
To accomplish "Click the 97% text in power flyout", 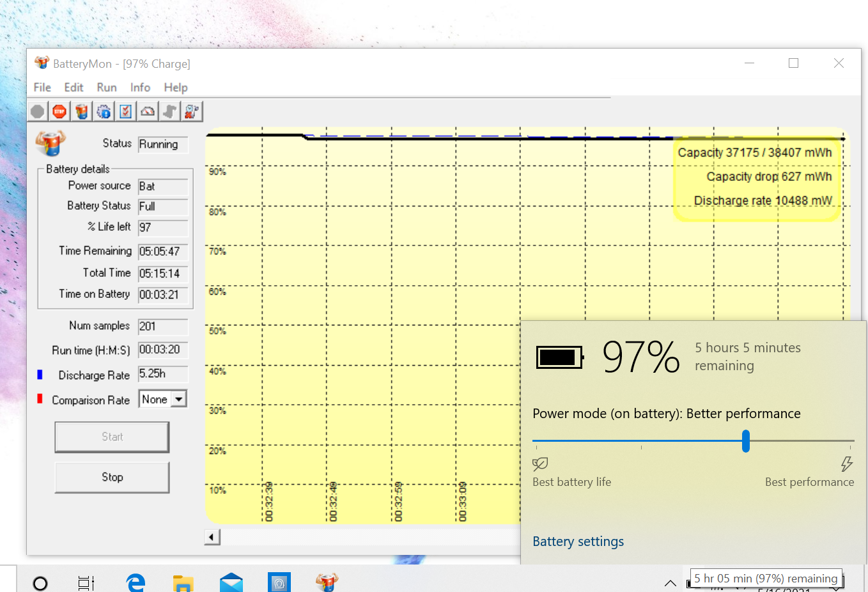I will (641, 357).
